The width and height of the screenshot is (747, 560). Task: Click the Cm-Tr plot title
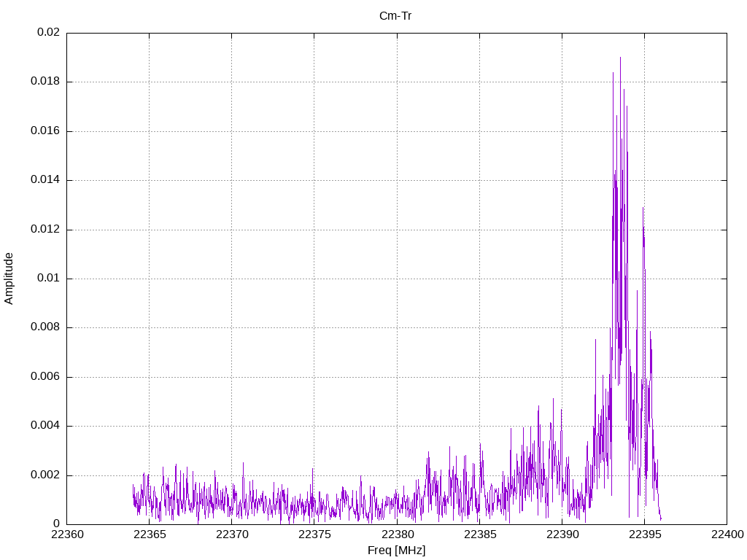pyautogui.click(x=395, y=16)
